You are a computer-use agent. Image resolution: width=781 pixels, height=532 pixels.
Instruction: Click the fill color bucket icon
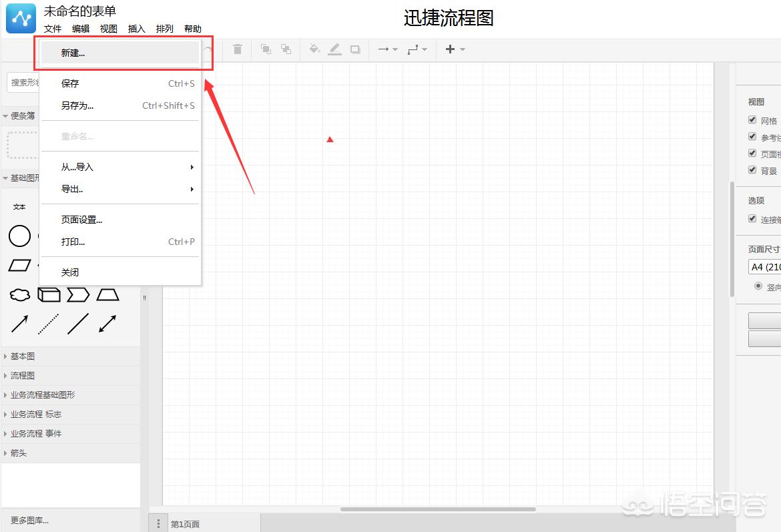(314, 49)
